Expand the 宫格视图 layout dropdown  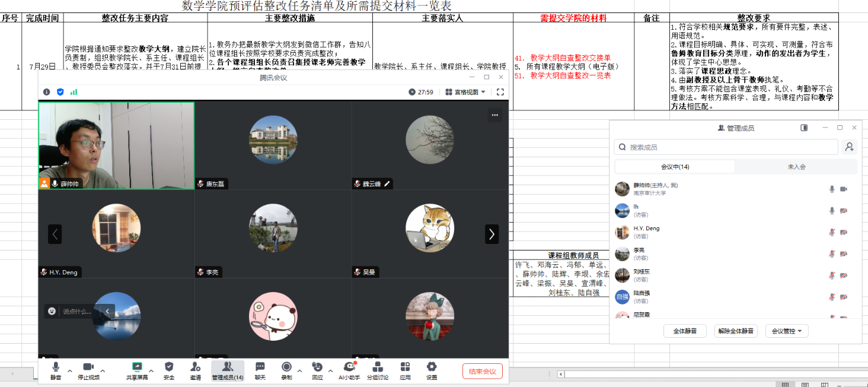click(466, 92)
